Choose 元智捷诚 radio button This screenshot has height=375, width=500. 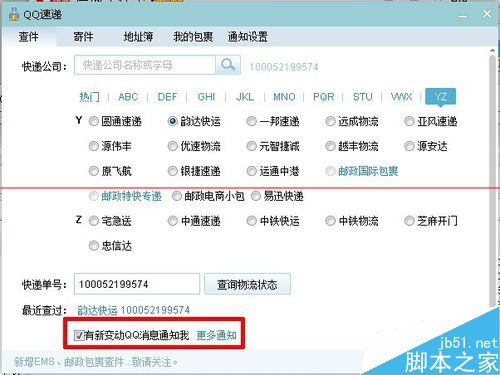[252, 146]
